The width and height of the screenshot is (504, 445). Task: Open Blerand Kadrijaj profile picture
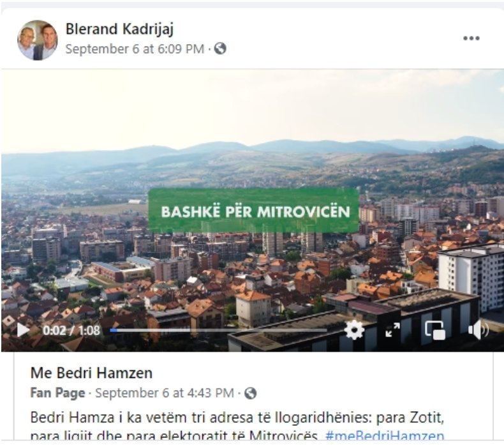[x=38, y=40]
